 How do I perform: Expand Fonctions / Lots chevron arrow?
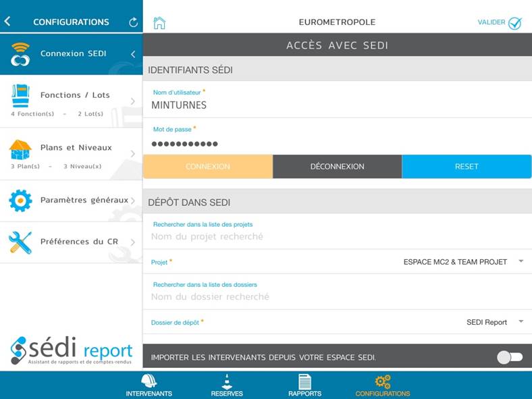click(132, 101)
